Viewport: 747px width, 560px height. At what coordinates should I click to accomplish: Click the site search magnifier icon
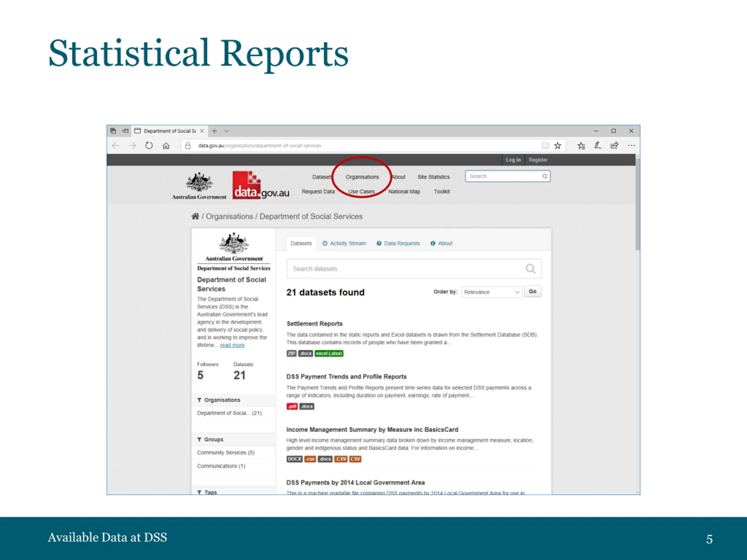(x=545, y=176)
